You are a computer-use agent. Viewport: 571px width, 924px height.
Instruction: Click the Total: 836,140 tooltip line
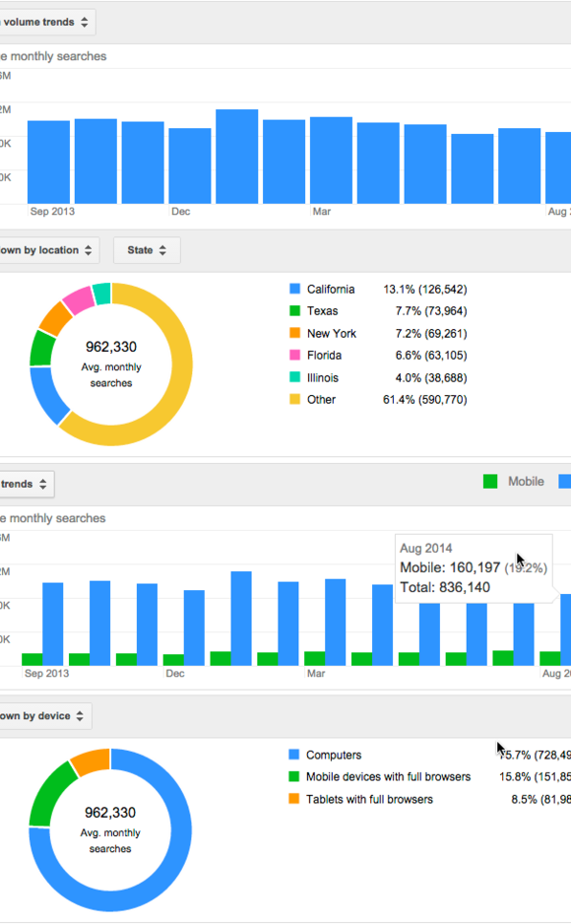[x=445, y=587]
